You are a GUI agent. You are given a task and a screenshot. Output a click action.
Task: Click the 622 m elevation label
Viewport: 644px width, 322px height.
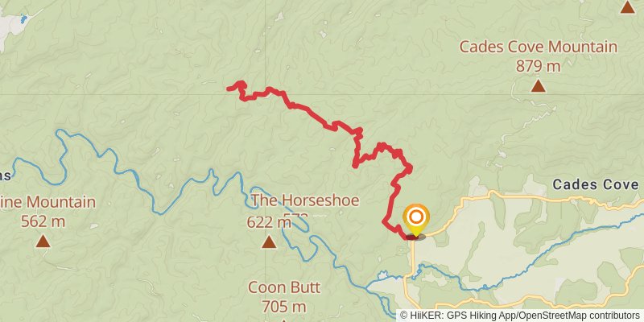(269, 222)
